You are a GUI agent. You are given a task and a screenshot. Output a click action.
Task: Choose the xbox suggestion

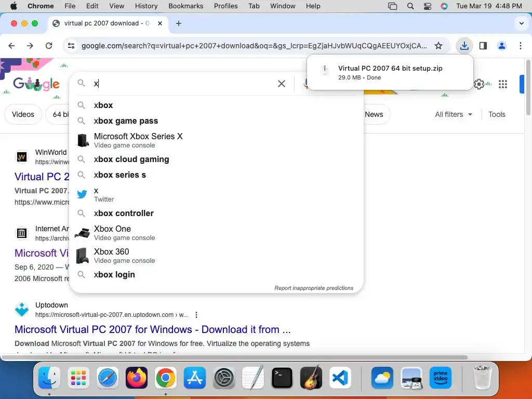(216, 105)
